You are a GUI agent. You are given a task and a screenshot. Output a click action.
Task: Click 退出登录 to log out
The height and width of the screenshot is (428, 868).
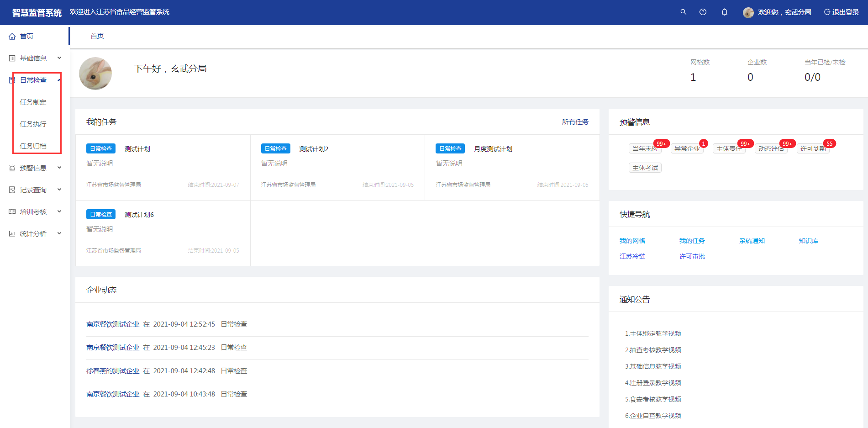(x=842, y=12)
